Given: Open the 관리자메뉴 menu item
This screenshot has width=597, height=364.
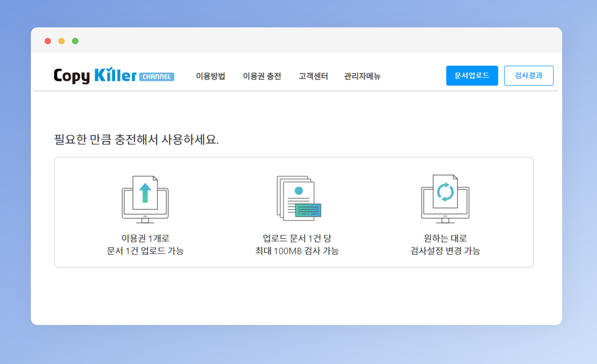Looking at the screenshot, I should (x=362, y=76).
